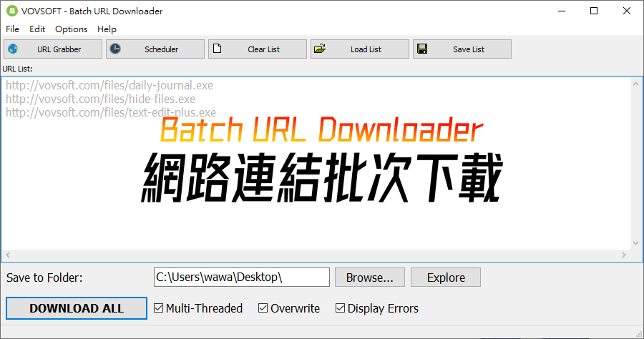The height and width of the screenshot is (339, 644).
Task: Click the vertical scrollbar up arrow
Action: click(x=636, y=83)
